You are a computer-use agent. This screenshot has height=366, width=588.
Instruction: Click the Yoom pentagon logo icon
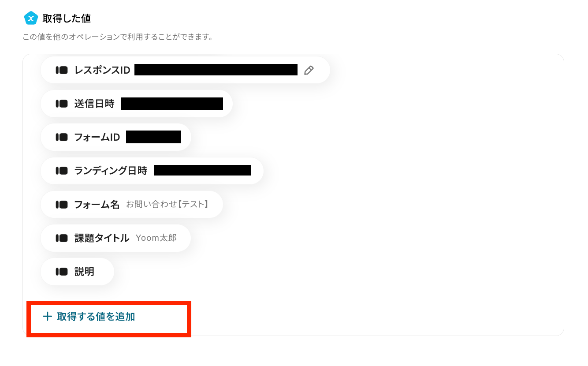pos(31,18)
